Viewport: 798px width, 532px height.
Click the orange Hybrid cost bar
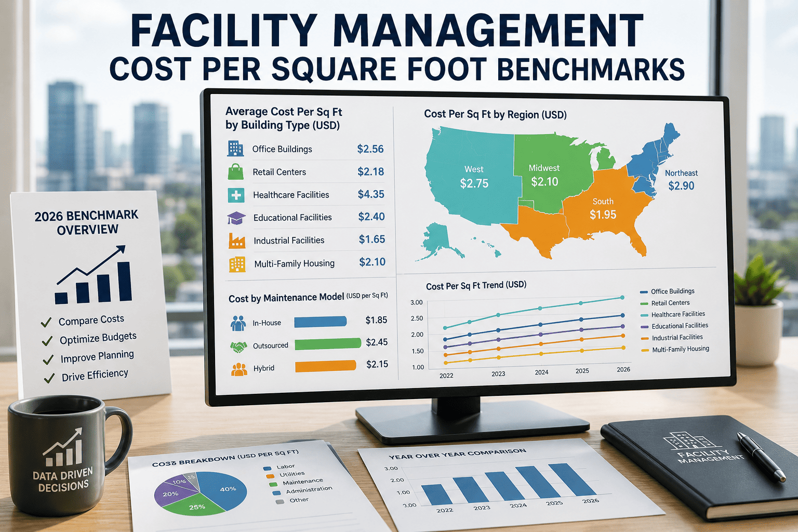[326, 366]
